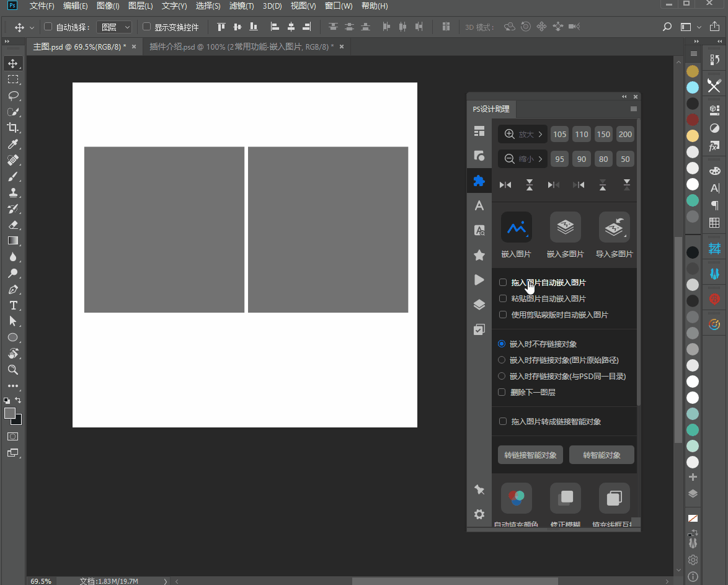Check 拖入图片自动嵌入图片 option

pyautogui.click(x=503, y=282)
